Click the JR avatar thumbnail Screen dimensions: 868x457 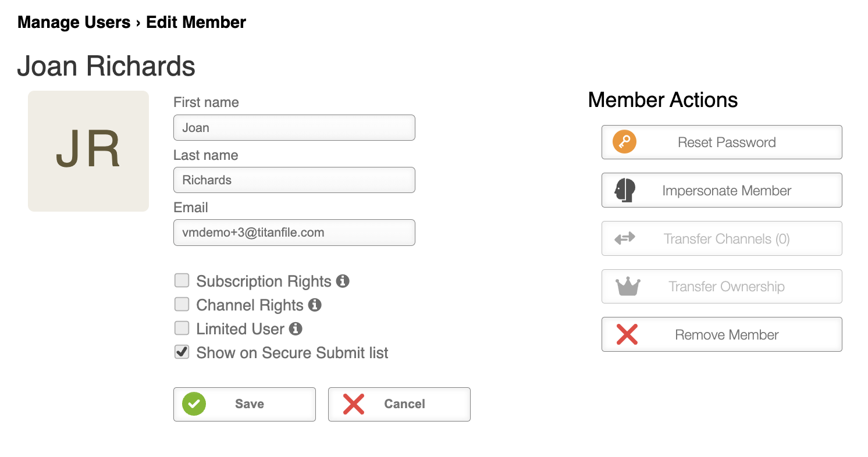tap(88, 151)
